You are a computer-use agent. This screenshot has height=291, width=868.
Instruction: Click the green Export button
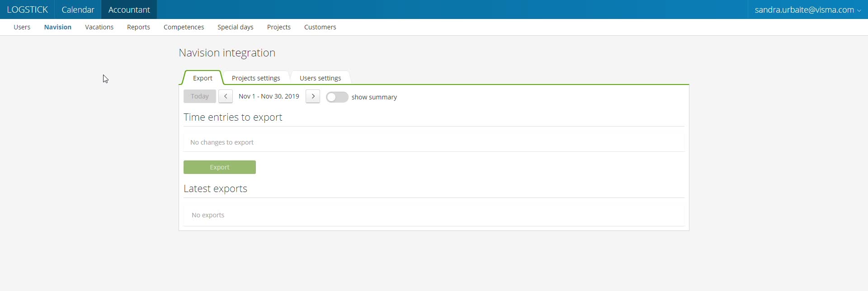tap(220, 167)
